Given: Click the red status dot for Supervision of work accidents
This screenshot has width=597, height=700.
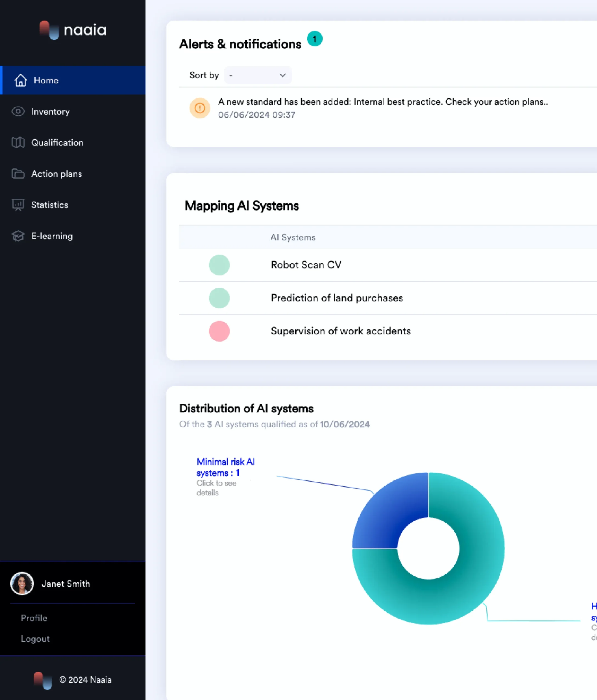Looking at the screenshot, I should [219, 331].
